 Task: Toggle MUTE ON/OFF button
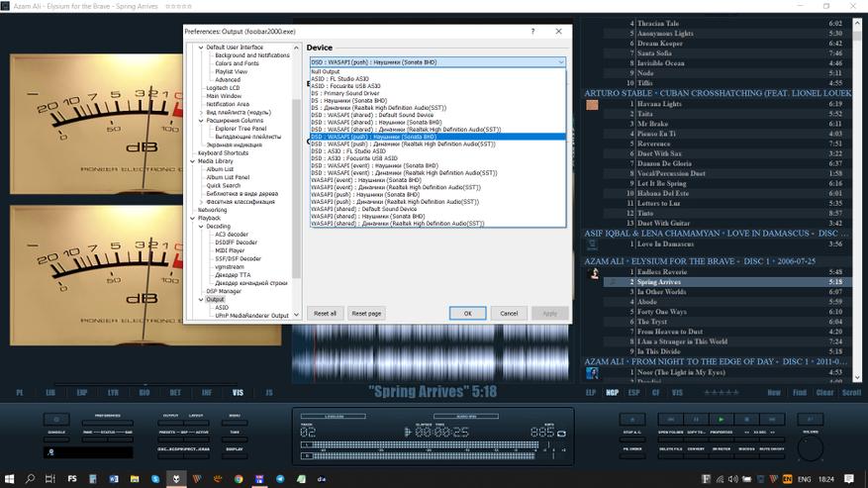[772, 456]
